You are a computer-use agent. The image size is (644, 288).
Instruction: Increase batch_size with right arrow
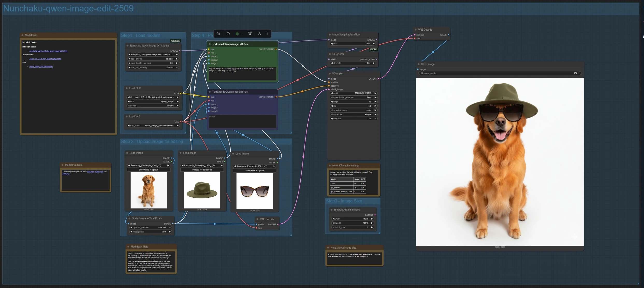tap(372, 227)
